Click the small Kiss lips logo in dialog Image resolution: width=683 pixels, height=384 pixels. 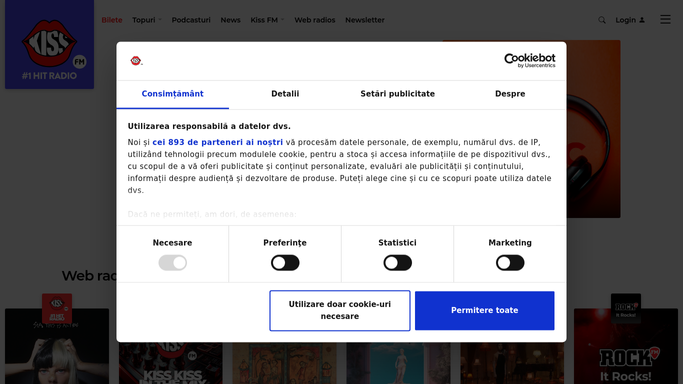tap(136, 61)
